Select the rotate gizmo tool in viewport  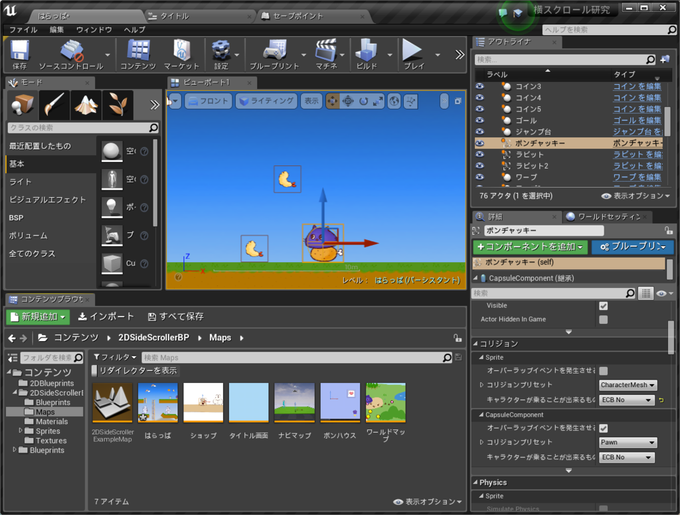(x=363, y=101)
